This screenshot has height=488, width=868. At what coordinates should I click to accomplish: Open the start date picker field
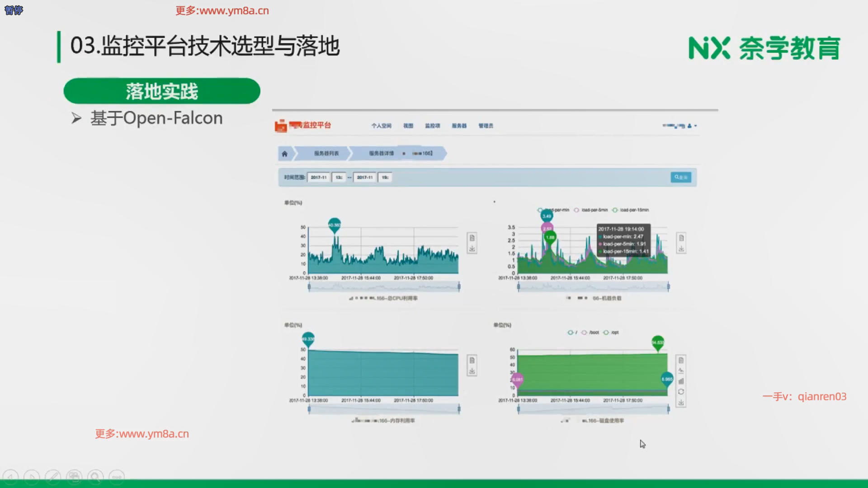pos(319,178)
